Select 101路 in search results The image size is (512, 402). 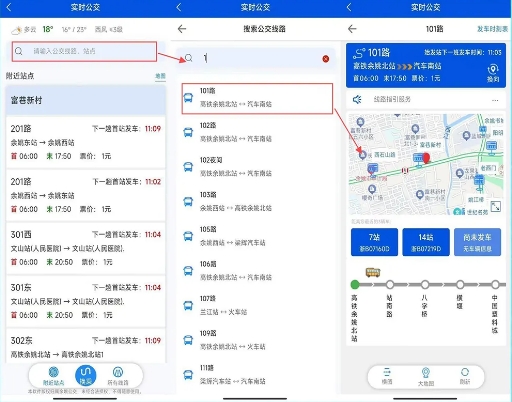click(257, 98)
